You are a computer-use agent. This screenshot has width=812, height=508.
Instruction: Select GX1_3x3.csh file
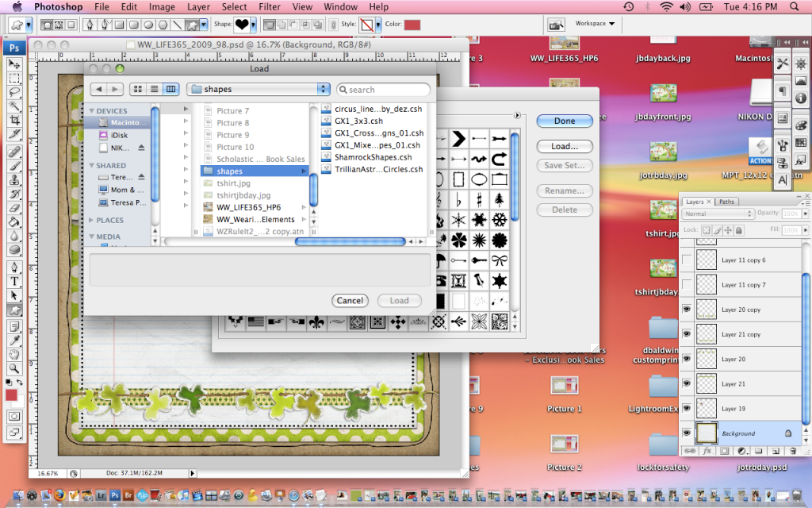(x=358, y=121)
